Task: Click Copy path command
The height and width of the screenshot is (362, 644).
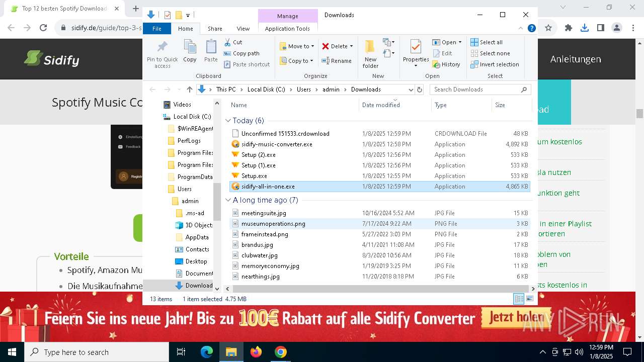Action: click(242, 53)
